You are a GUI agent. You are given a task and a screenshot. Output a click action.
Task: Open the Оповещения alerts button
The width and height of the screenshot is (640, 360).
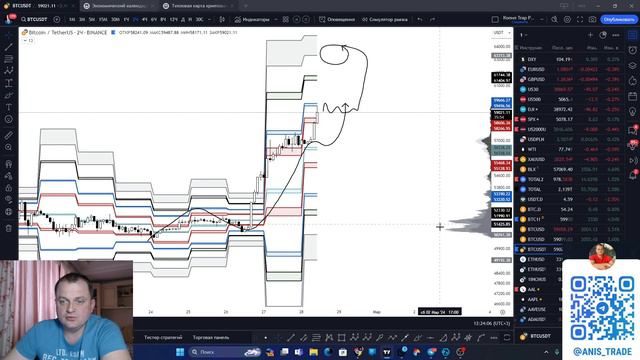click(x=337, y=19)
